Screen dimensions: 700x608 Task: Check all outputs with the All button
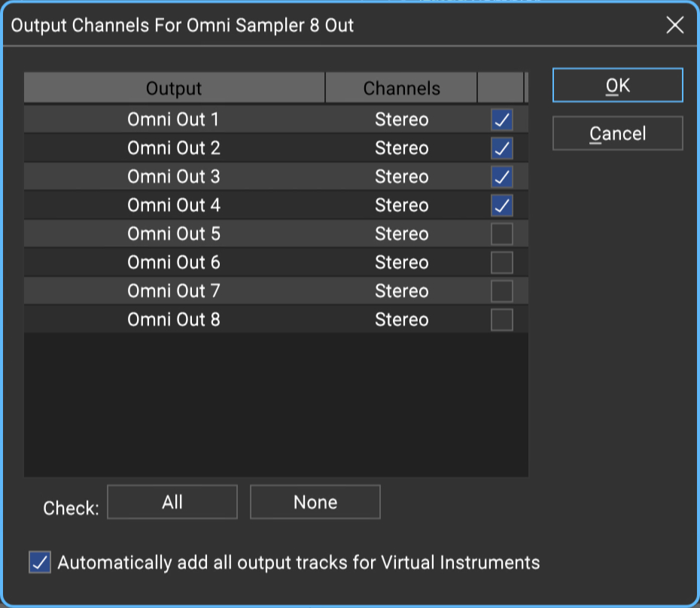click(172, 502)
